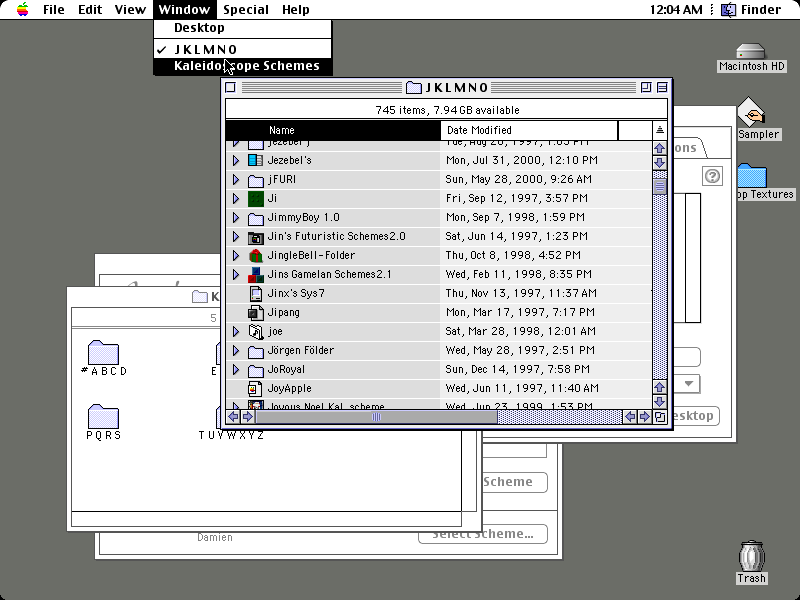Click the green Ji item icon

coord(255,198)
